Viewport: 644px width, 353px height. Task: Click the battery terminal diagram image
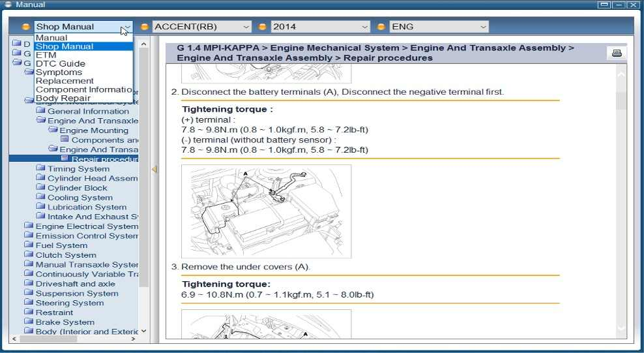click(x=266, y=211)
